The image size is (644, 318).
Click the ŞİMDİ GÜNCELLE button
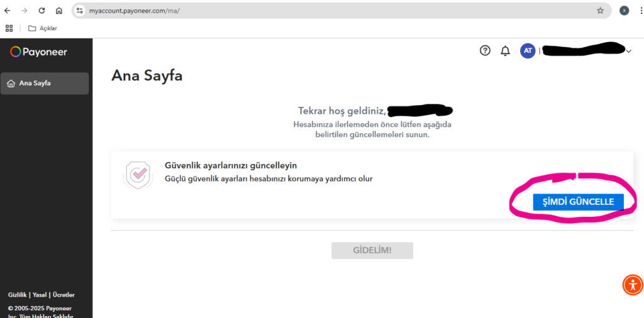579,202
